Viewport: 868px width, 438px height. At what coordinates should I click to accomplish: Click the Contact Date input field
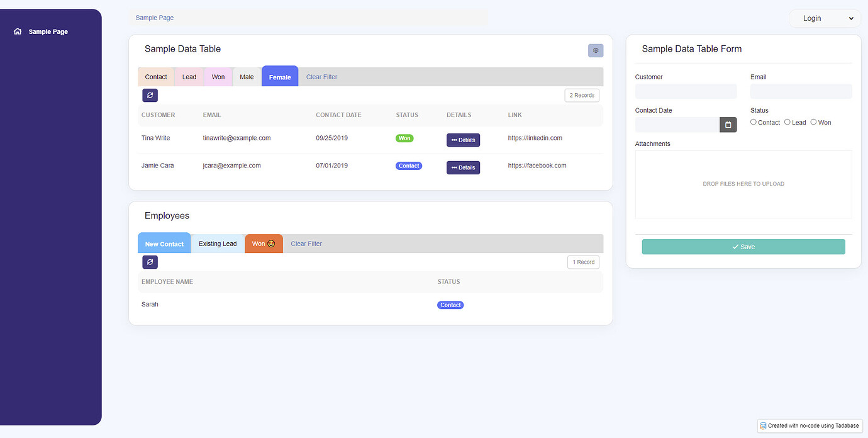677,125
